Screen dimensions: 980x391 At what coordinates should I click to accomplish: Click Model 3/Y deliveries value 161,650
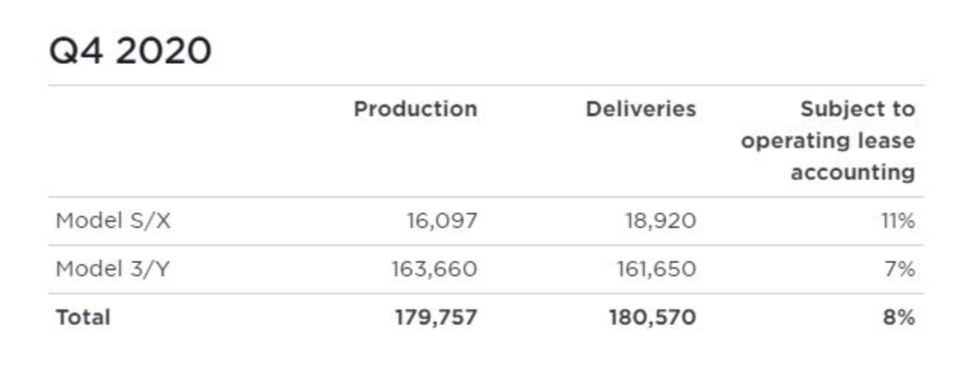point(654,269)
